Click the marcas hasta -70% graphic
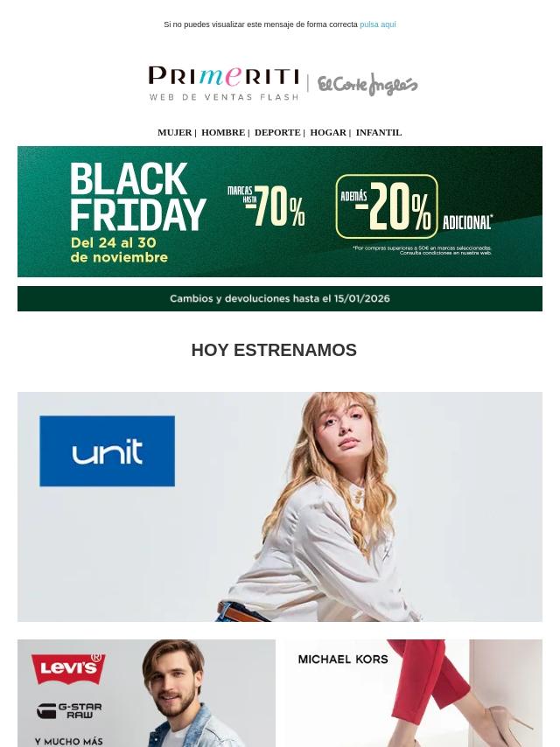 [266, 206]
